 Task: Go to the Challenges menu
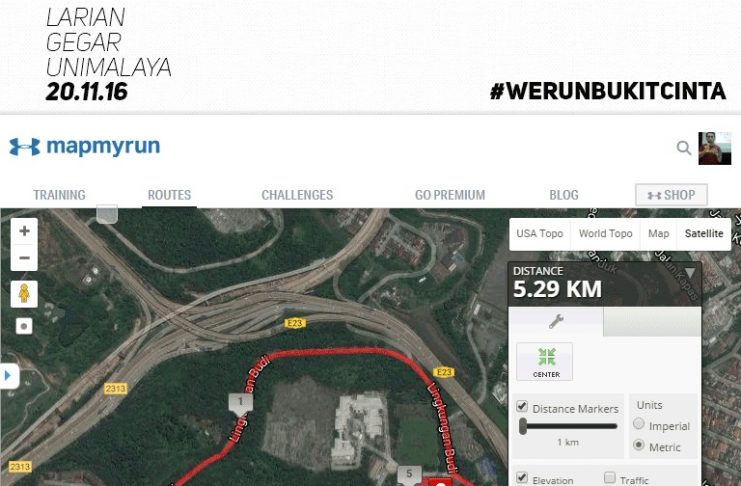click(x=297, y=195)
